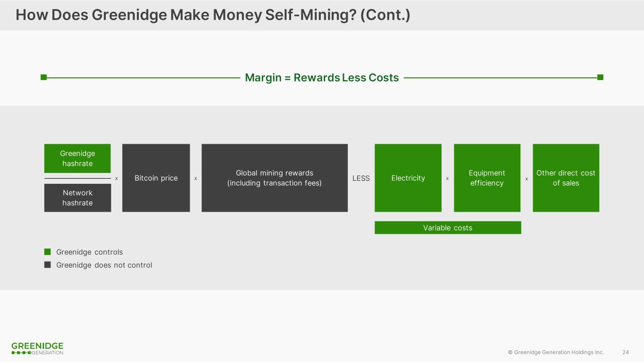The height and width of the screenshot is (362, 644).
Task: Select the Network hashrate box
Action: (77, 198)
